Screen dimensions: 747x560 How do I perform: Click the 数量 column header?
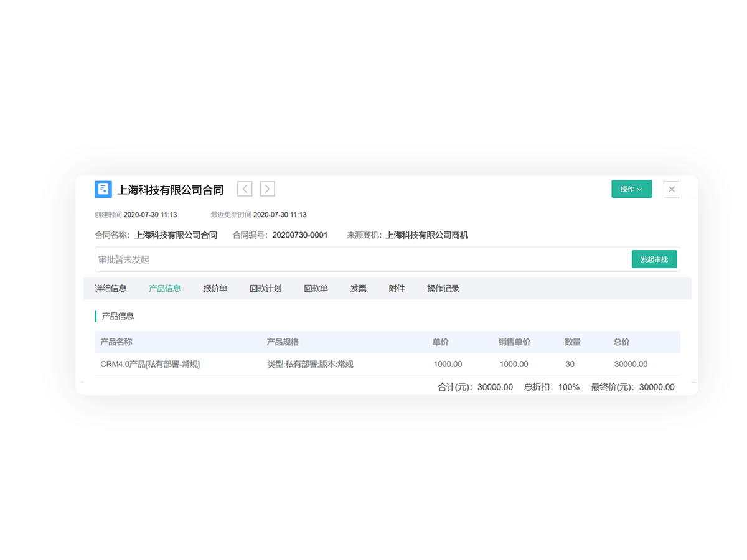coord(573,342)
